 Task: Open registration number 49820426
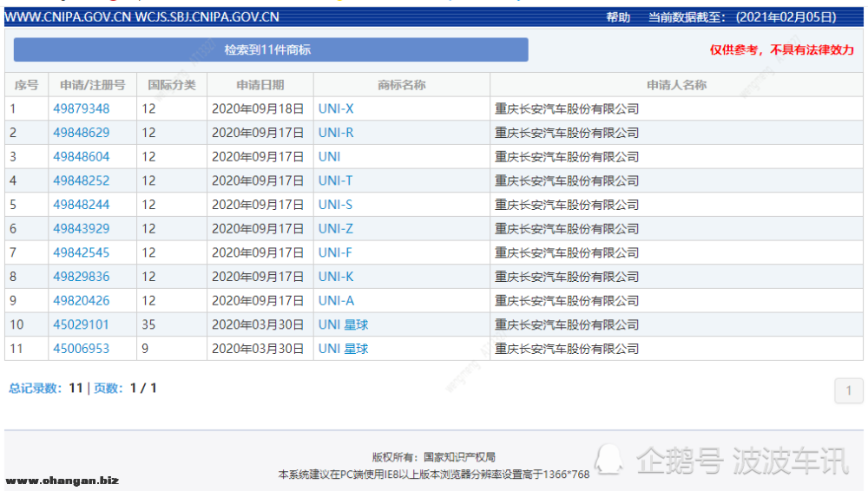pyautogui.click(x=82, y=300)
